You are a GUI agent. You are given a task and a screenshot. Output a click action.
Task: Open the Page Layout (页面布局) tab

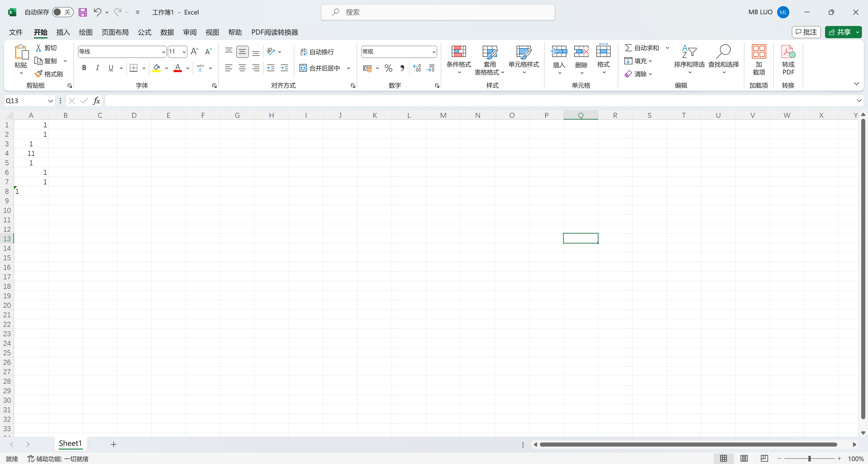[115, 32]
